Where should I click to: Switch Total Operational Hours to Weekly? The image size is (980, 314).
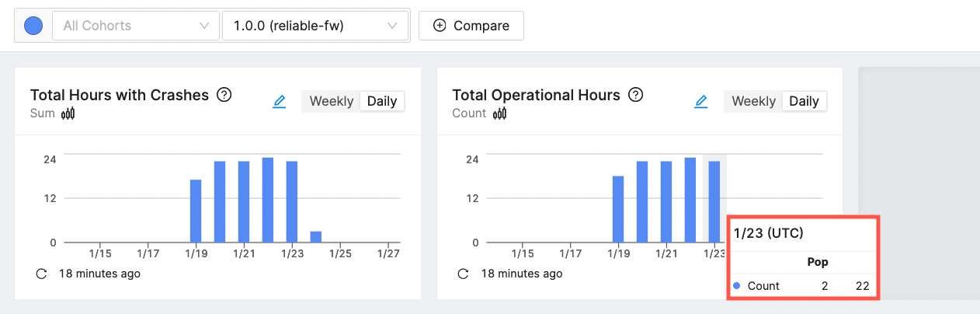753,101
